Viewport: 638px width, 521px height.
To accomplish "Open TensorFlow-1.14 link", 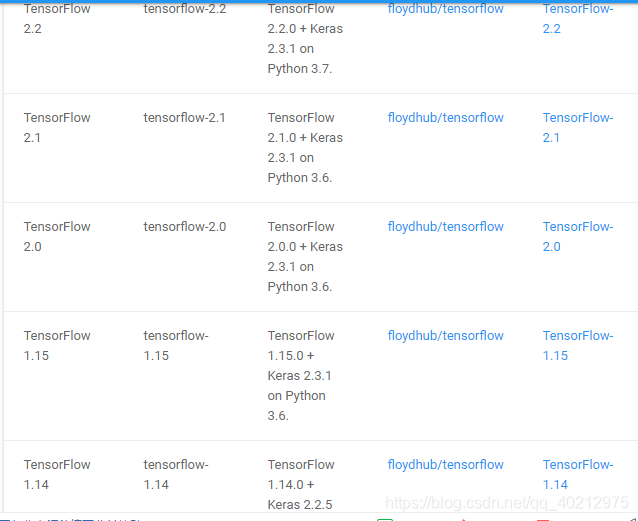I will click(578, 475).
